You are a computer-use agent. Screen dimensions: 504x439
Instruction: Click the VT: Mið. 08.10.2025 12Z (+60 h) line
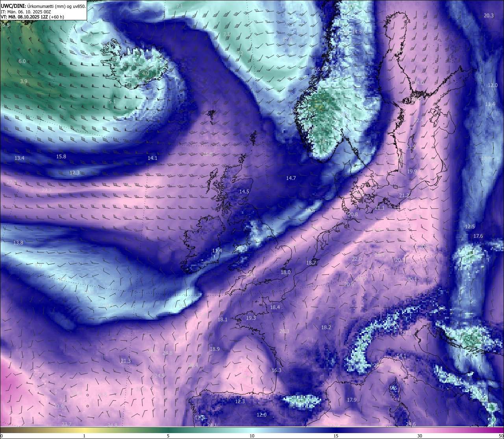pyautogui.click(x=32, y=17)
